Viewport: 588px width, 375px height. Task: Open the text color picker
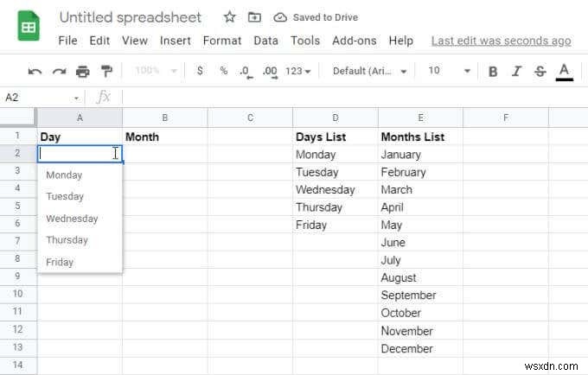tap(565, 72)
